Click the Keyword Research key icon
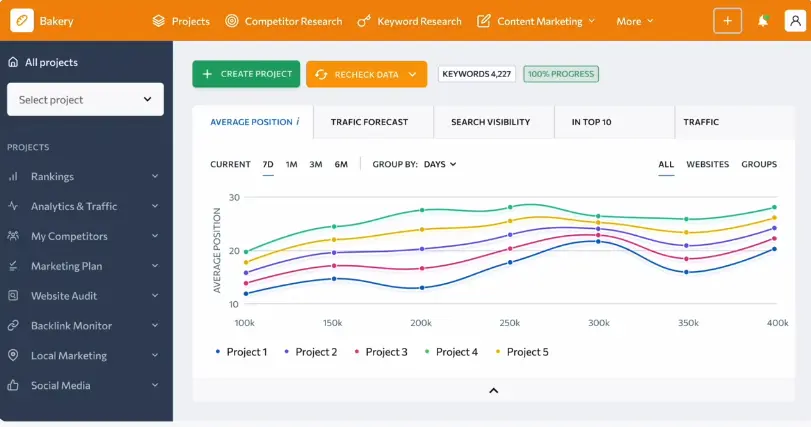 tap(364, 21)
